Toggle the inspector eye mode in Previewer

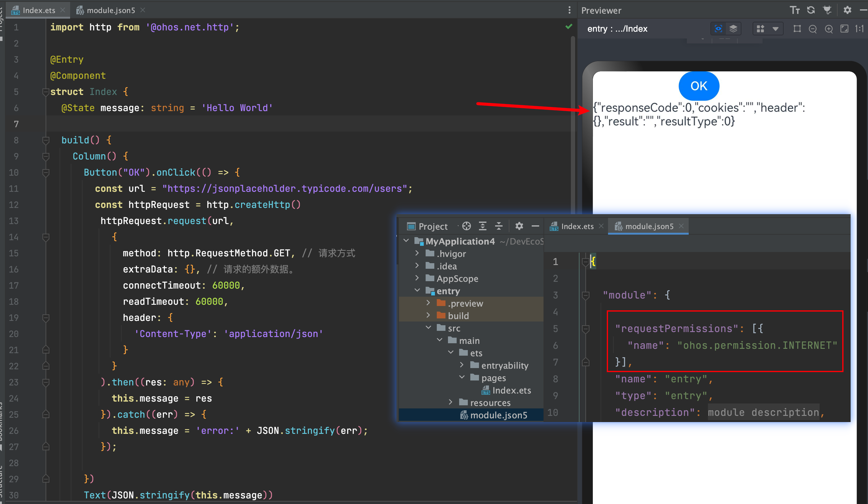(718, 29)
